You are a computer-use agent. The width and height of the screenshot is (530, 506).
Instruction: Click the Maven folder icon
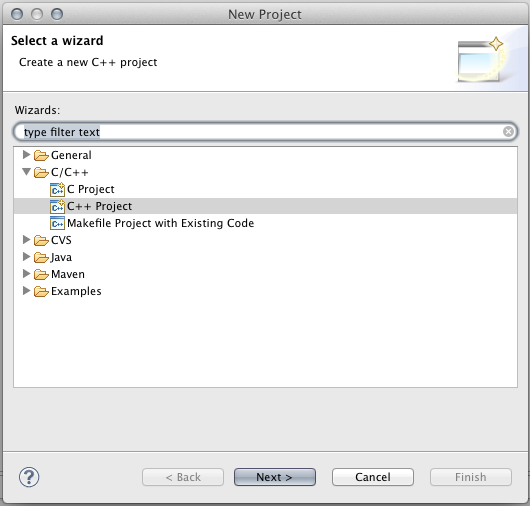[41, 274]
